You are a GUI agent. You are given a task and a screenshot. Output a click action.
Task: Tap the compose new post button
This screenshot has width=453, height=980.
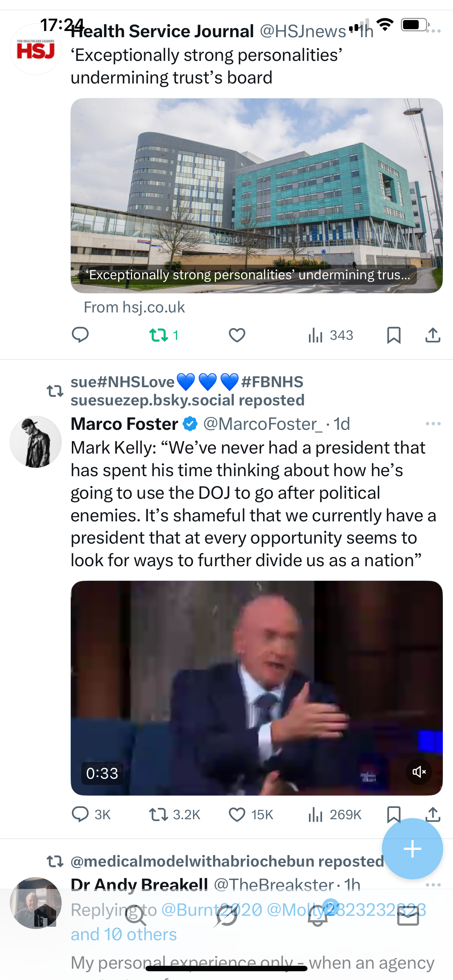[412, 849]
